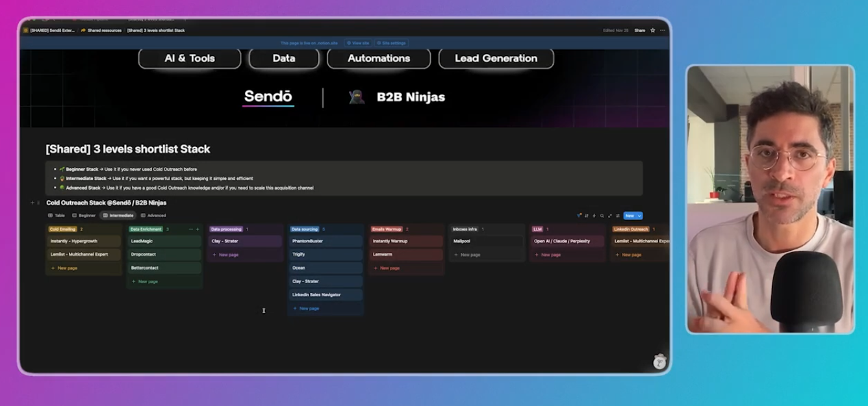Select the Data processing column tag

[226, 229]
